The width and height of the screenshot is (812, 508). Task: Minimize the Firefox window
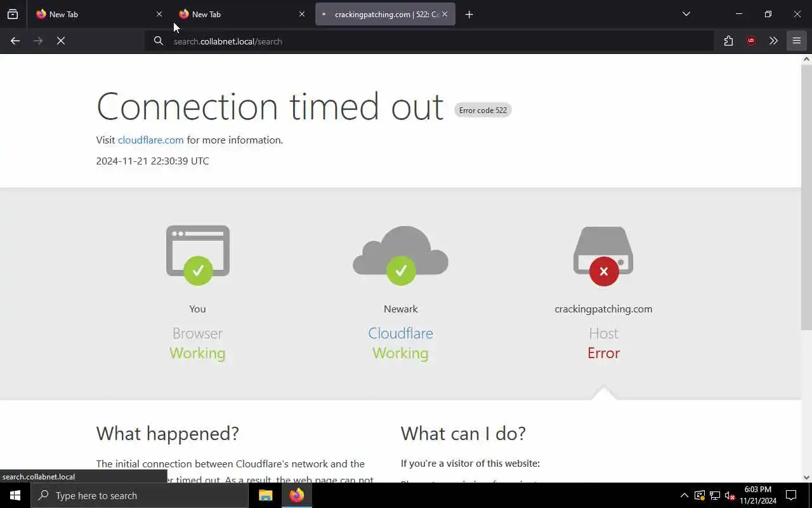click(739, 14)
